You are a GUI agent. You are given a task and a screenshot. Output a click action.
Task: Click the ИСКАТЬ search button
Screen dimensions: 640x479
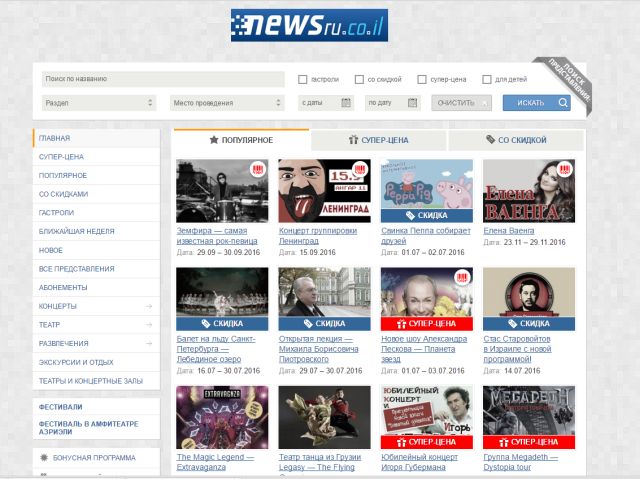[x=537, y=103]
